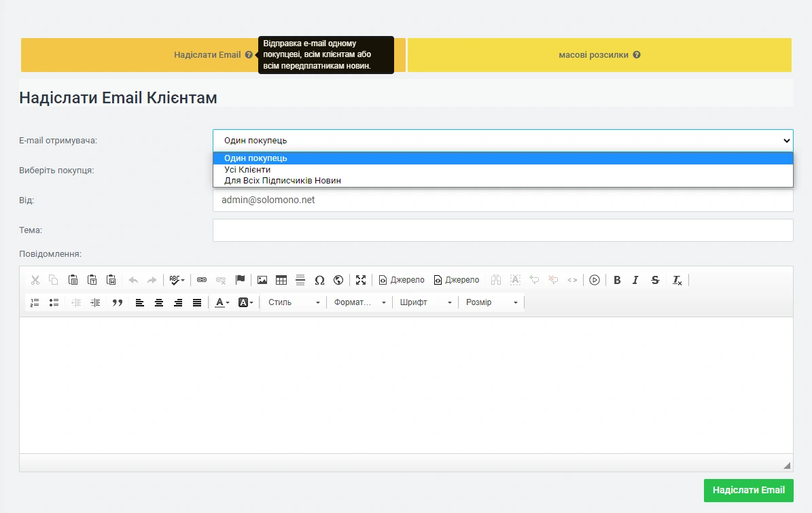Insert a horizontal line
The image size is (812, 513).
pos(300,280)
